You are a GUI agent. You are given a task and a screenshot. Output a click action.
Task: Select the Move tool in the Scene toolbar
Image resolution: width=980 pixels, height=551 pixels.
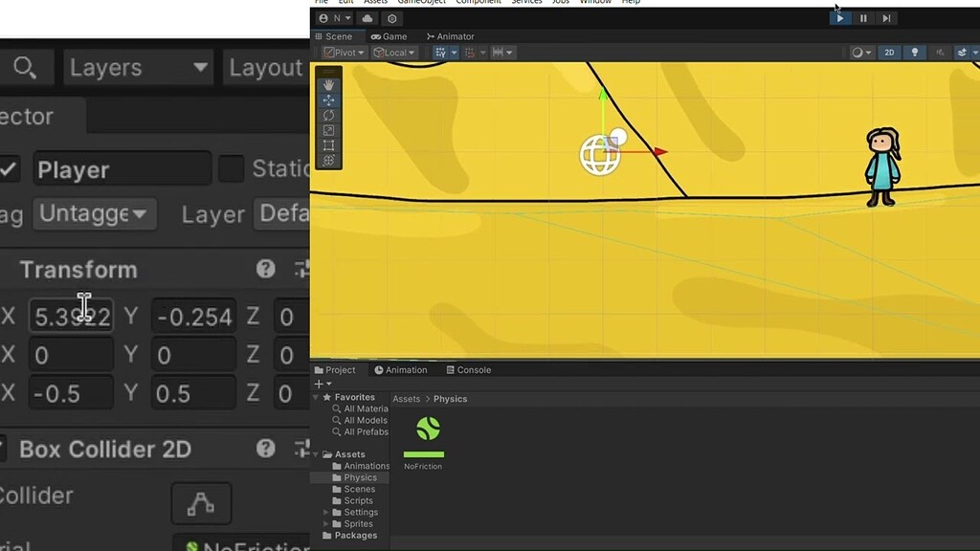pyautogui.click(x=328, y=99)
